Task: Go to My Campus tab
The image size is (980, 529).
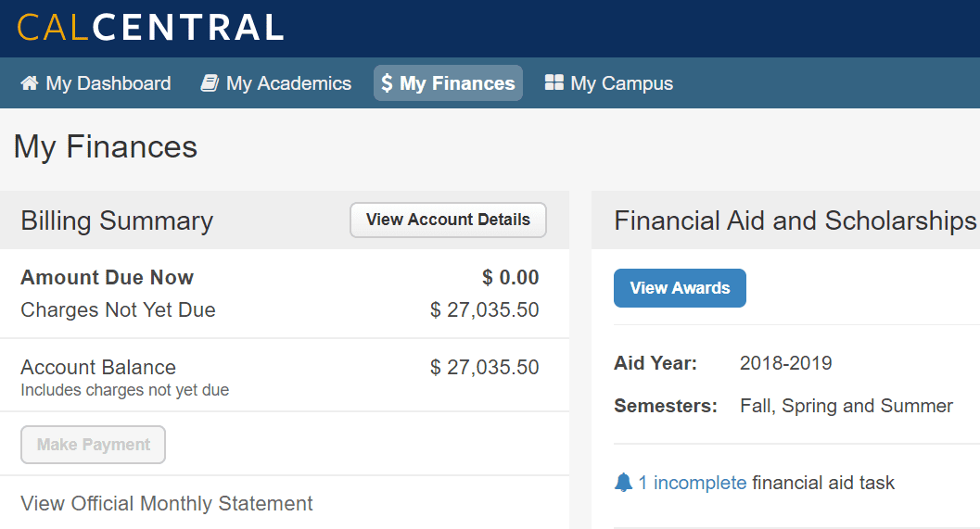Action: tap(609, 83)
